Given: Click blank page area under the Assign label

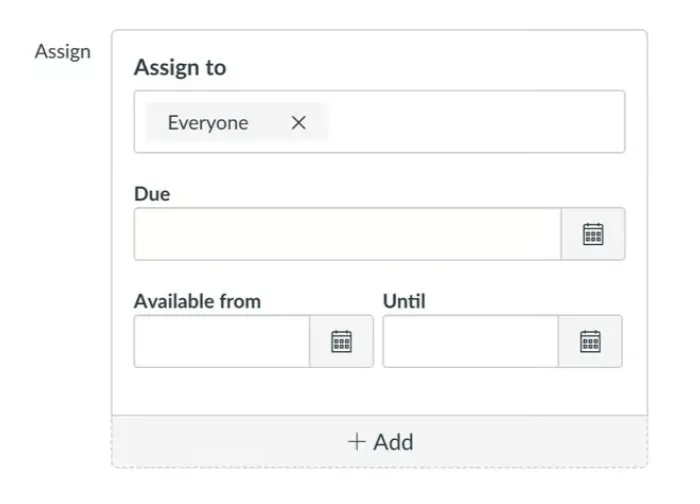Looking at the screenshot, I should coord(60,250).
